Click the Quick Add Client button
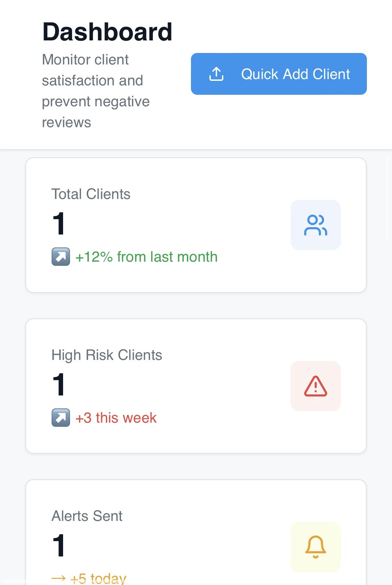 click(279, 74)
